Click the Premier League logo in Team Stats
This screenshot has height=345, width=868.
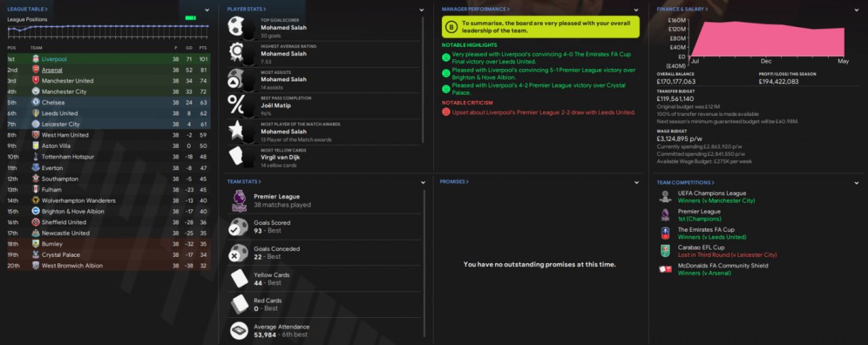239,200
